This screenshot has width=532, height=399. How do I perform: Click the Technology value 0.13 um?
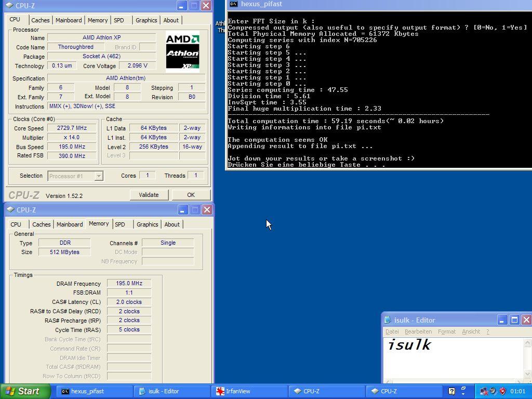pos(62,65)
